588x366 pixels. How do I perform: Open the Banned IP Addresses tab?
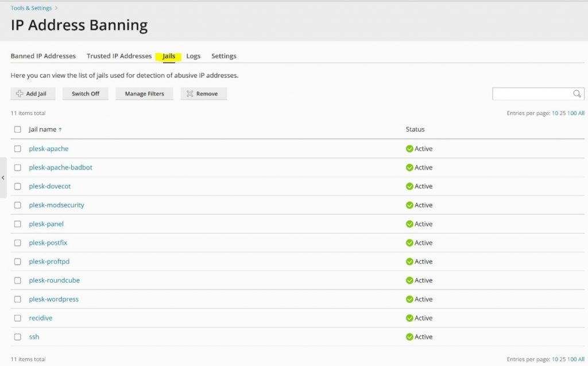click(x=43, y=56)
